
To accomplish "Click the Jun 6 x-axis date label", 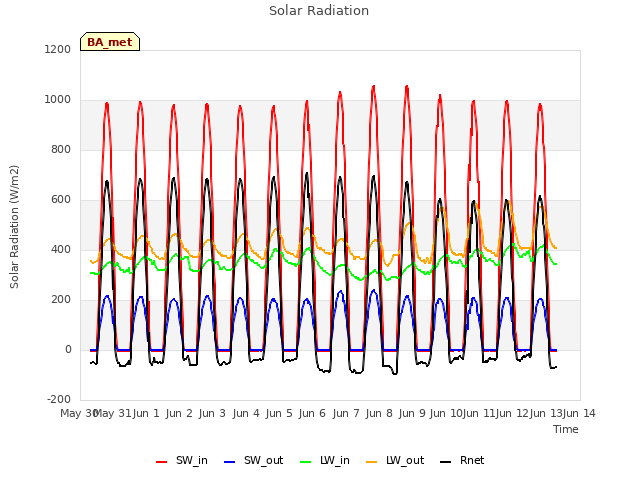I will click(312, 413).
